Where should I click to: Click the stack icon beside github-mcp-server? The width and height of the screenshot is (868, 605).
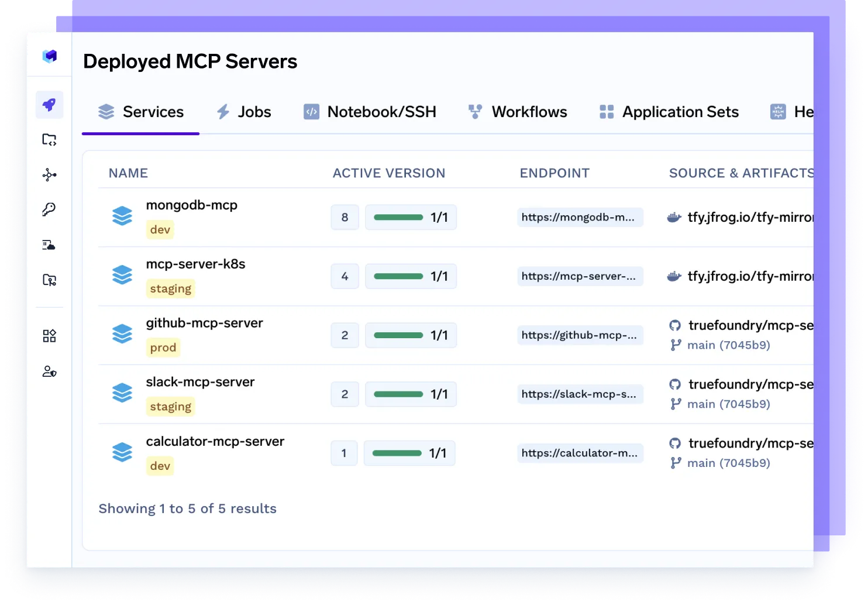click(122, 334)
